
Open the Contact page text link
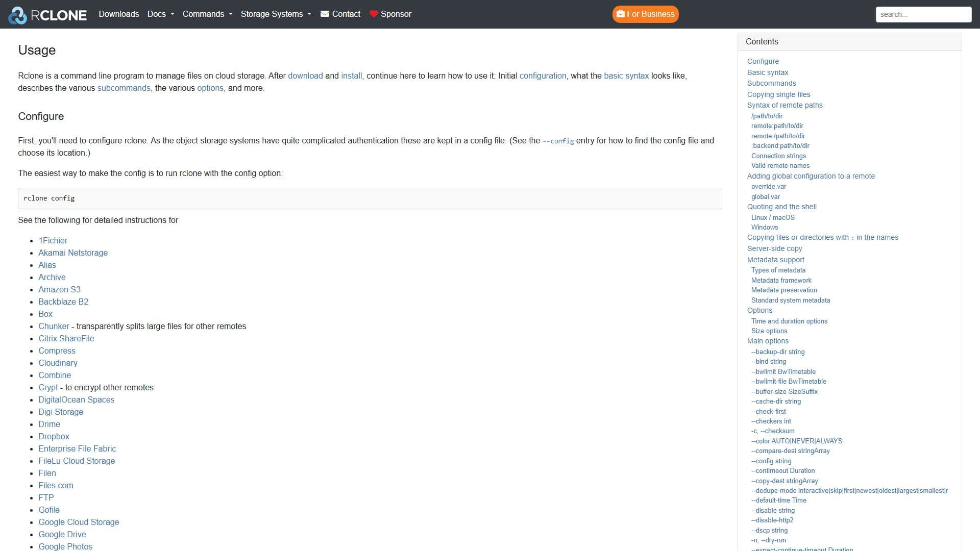click(346, 14)
